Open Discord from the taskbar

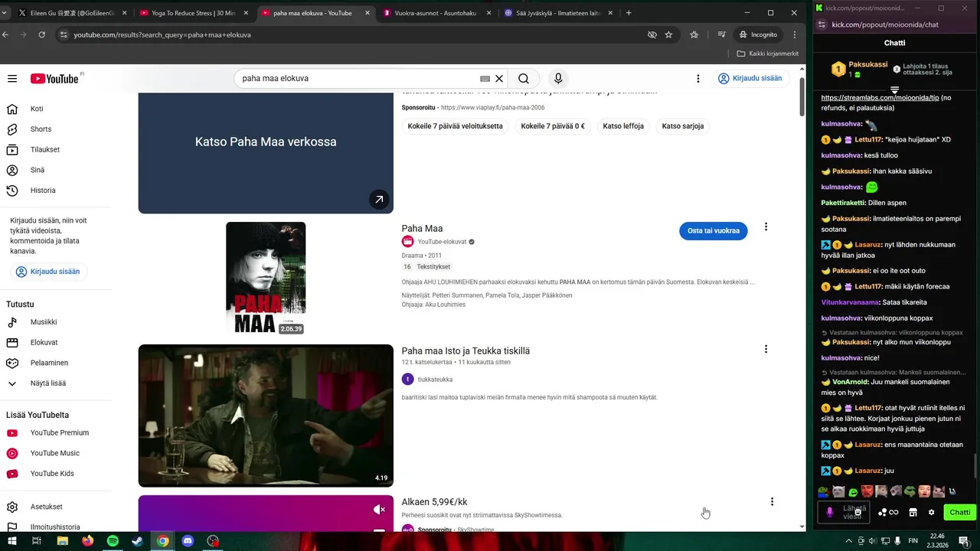click(188, 540)
